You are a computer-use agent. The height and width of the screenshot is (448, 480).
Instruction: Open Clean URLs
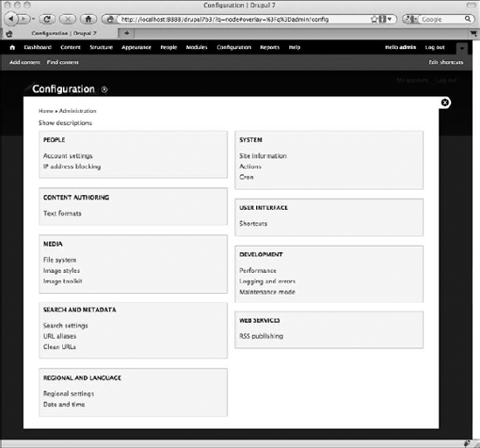coord(59,346)
